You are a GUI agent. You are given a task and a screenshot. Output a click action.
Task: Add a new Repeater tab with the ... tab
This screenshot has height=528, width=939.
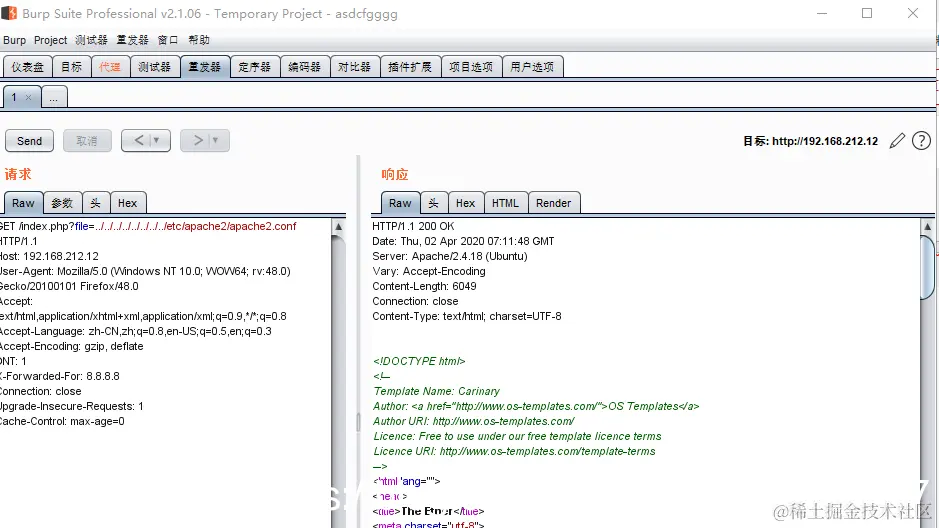coord(54,97)
